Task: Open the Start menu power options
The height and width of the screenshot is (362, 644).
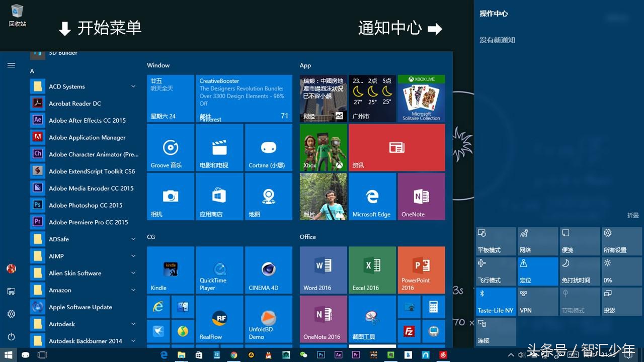Action: tap(11, 337)
